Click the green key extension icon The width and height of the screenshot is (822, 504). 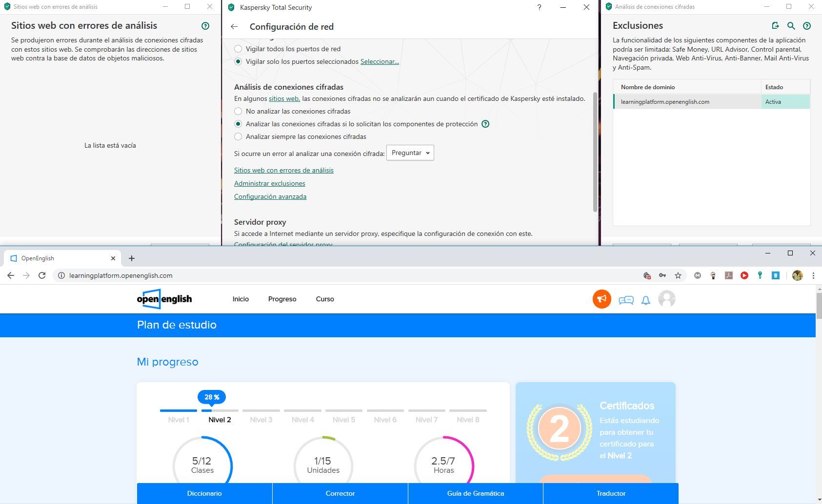coord(760,275)
